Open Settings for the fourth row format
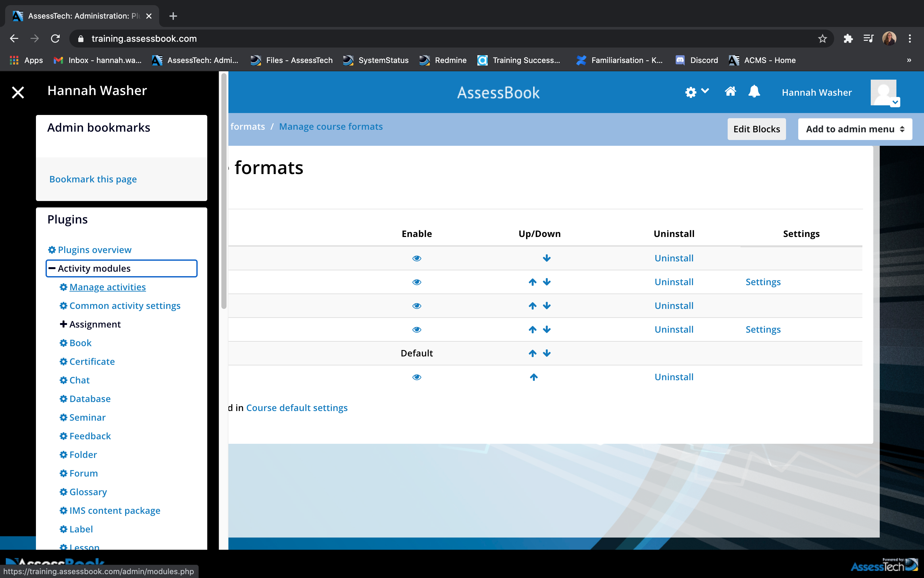 coord(763,329)
